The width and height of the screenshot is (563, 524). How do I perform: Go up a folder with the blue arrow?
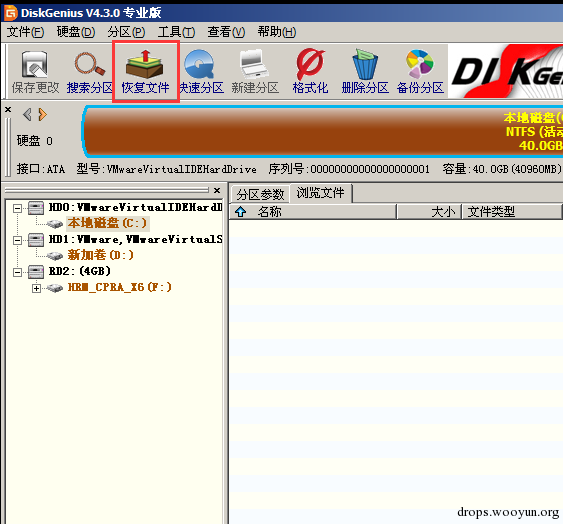[240, 212]
